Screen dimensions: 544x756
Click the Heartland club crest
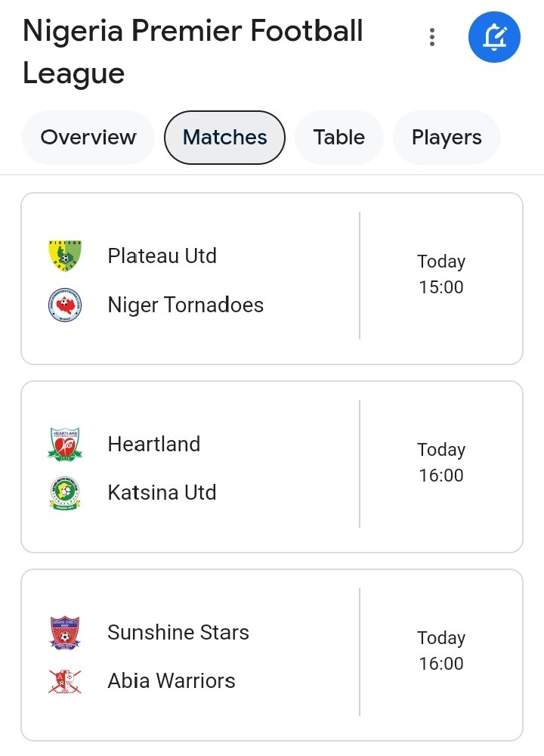(x=64, y=444)
